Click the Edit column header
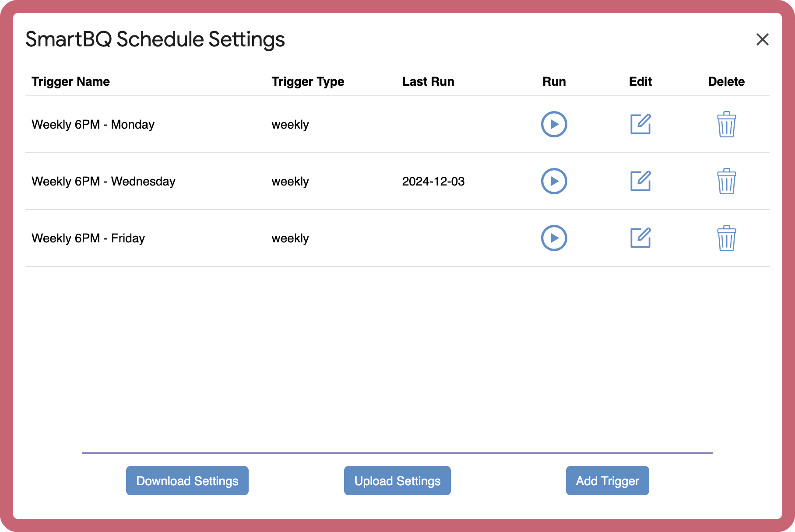The width and height of the screenshot is (795, 532). (x=640, y=82)
